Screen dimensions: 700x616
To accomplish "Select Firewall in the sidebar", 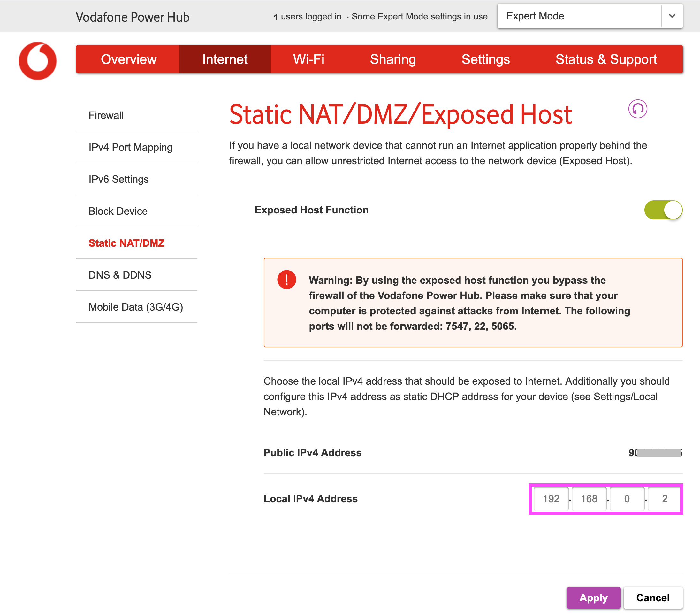I will coord(106,115).
